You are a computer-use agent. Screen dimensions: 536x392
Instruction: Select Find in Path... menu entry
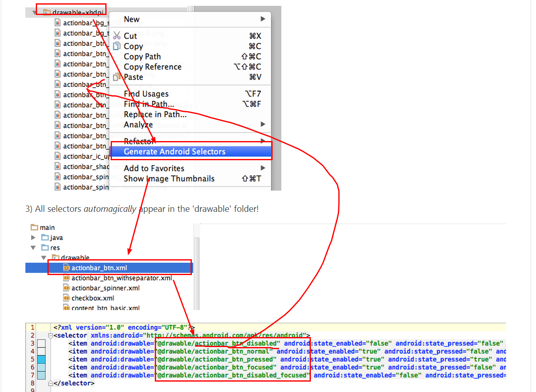pyautogui.click(x=149, y=104)
